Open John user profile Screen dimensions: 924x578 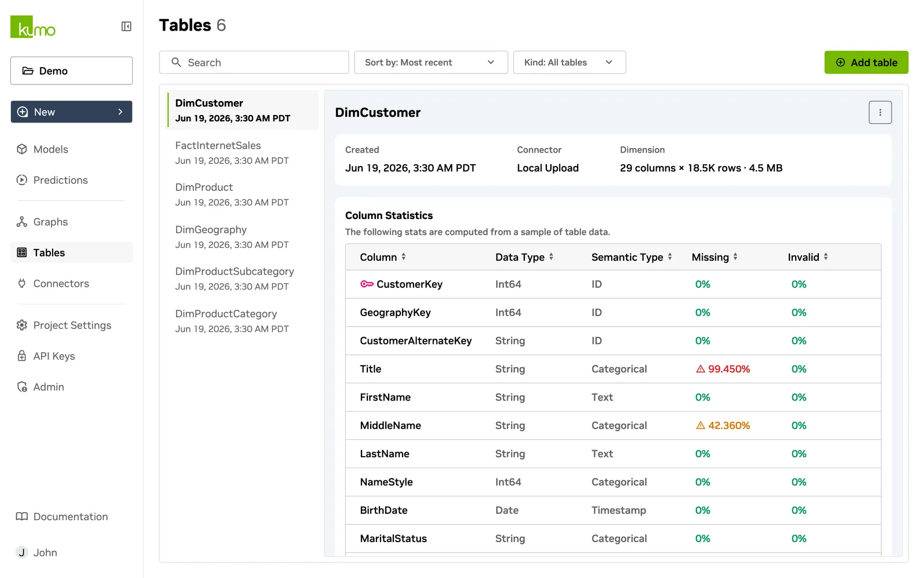coord(72,552)
